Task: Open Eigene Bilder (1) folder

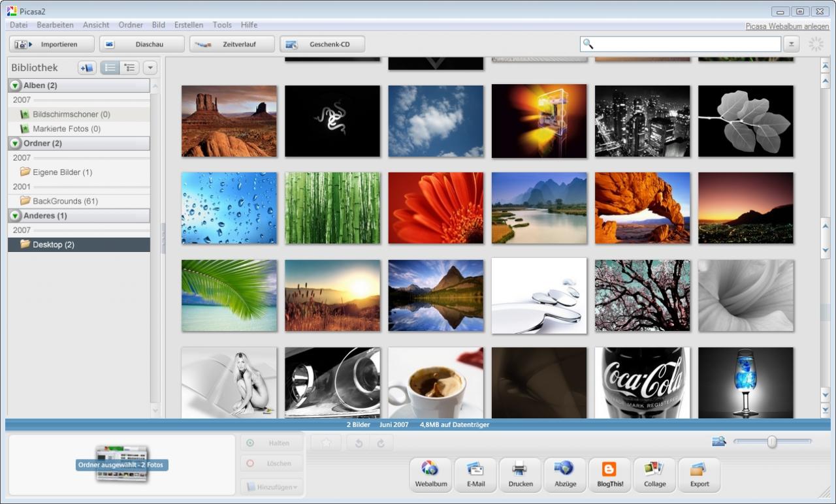Action: click(79, 172)
